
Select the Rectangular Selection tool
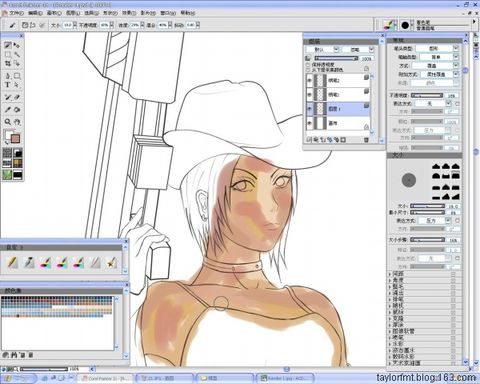7,54
